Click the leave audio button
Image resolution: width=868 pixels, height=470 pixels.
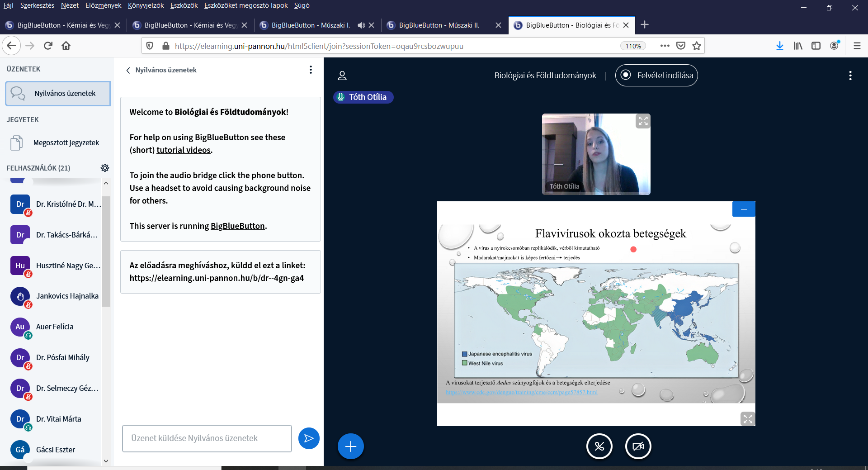(599, 446)
